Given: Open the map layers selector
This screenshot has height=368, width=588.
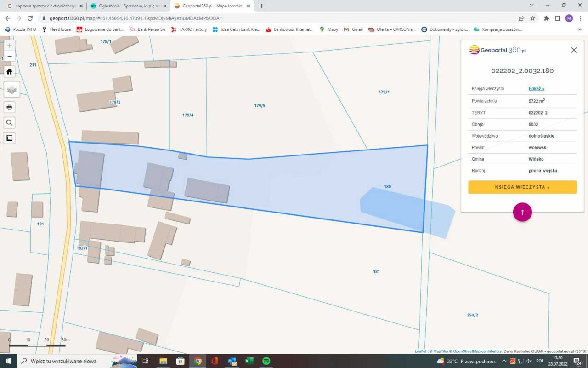Looking at the screenshot, I should (x=11, y=89).
